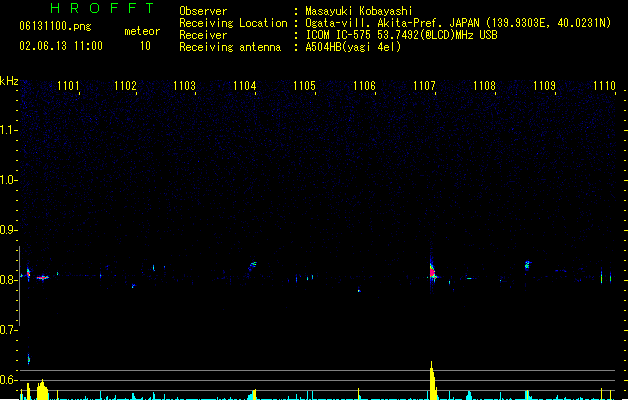Click the 1107 time axis marker
This screenshot has width=629, height=400.
(424, 86)
